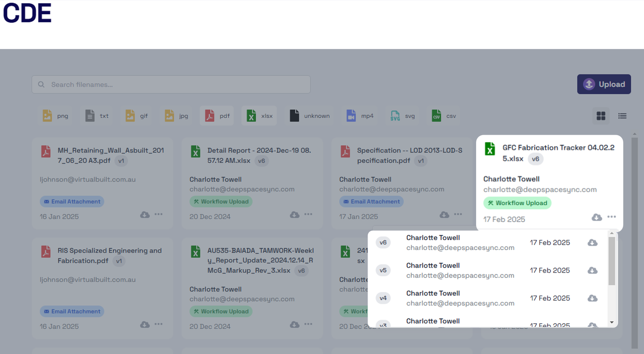Filter files by png type
The width and height of the screenshot is (644, 354).
[x=56, y=116]
